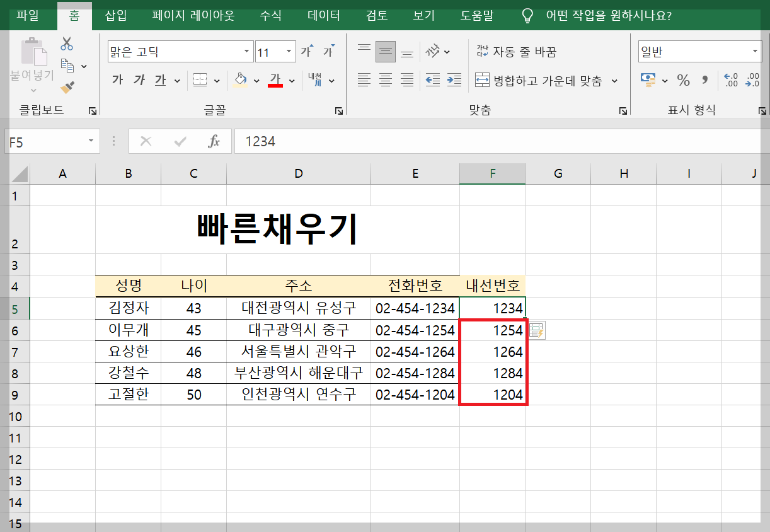Click the percent style icon
The height and width of the screenshot is (532, 770).
coord(682,80)
